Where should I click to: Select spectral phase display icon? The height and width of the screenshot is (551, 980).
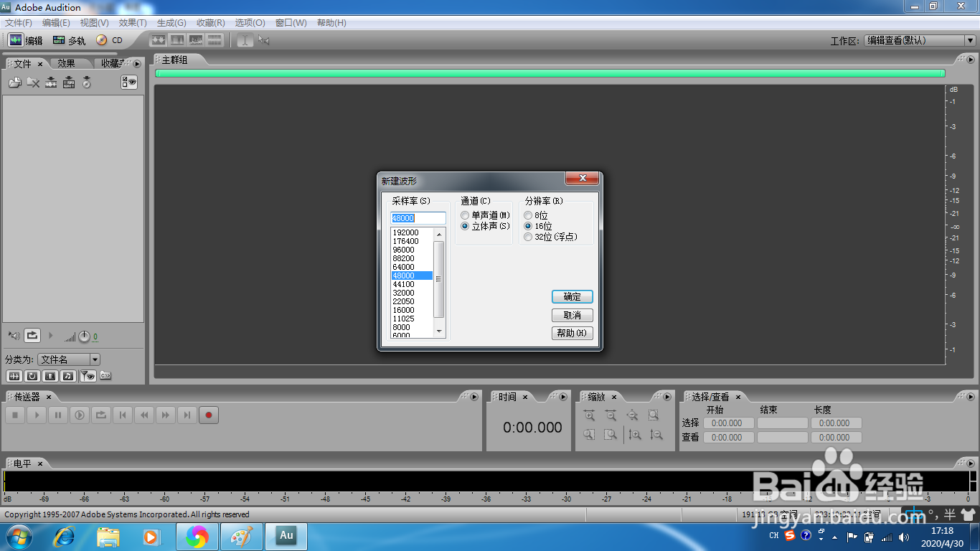click(x=215, y=40)
